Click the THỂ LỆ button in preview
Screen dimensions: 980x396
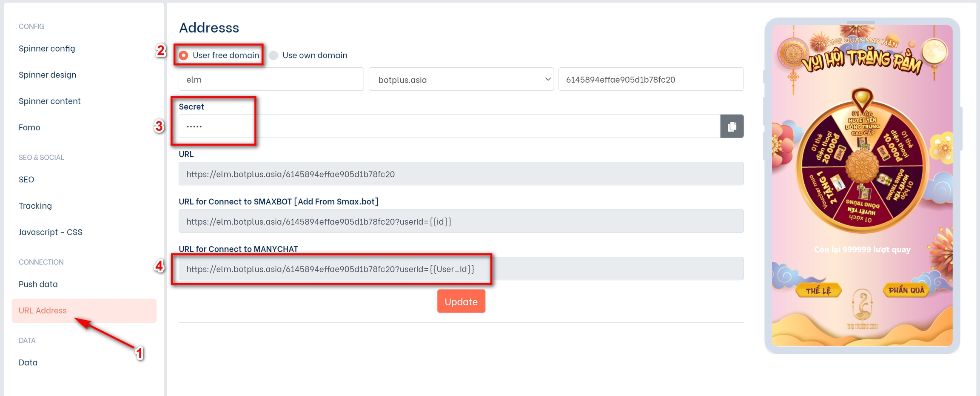[x=818, y=291]
